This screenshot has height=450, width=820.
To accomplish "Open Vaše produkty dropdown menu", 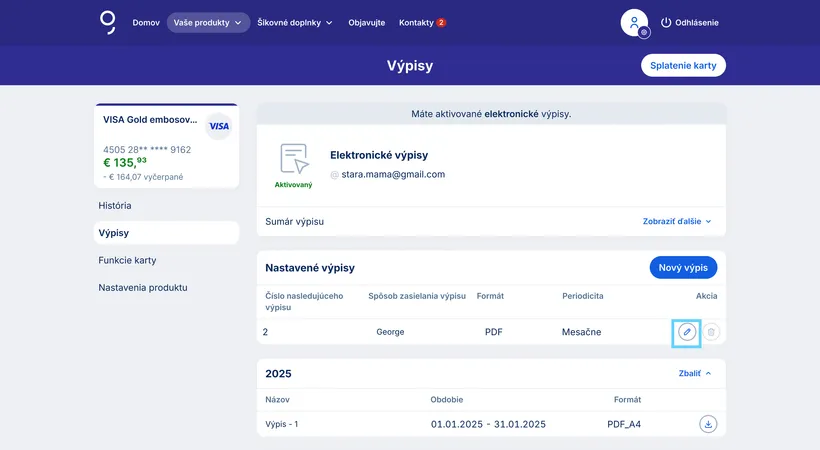I will point(208,22).
